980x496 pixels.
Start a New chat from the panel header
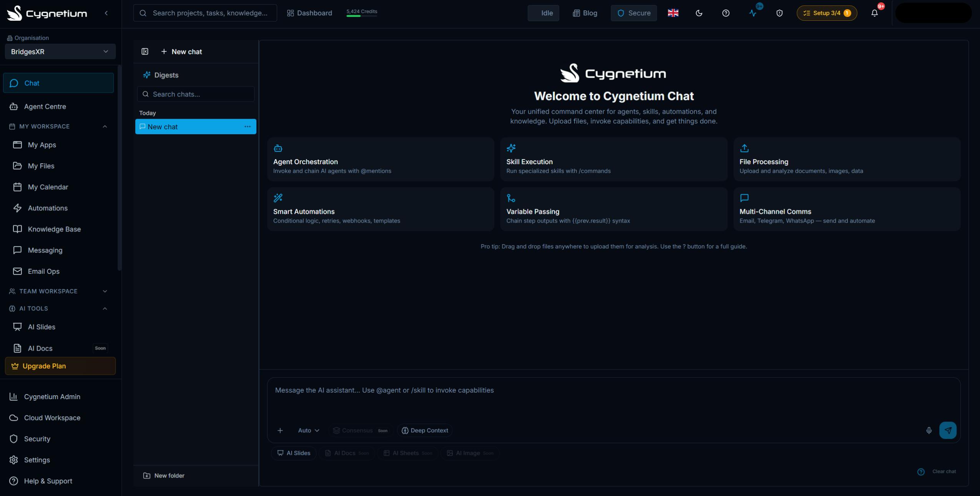click(181, 52)
